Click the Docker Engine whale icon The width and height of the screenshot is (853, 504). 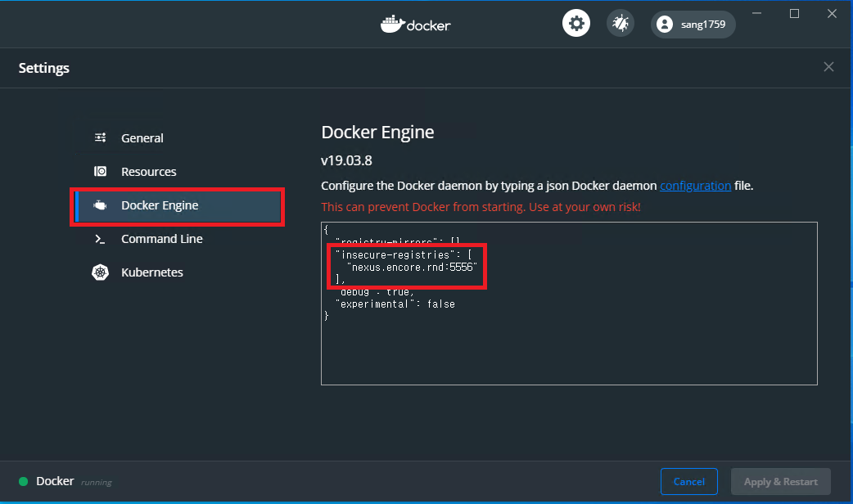pyautogui.click(x=100, y=205)
